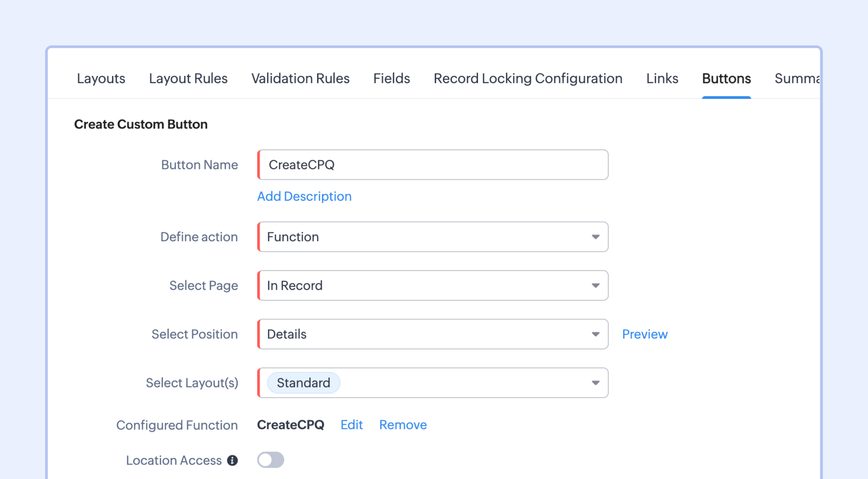Go to the Validation Rules tab
This screenshot has width=868, height=479.
click(300, 79)
